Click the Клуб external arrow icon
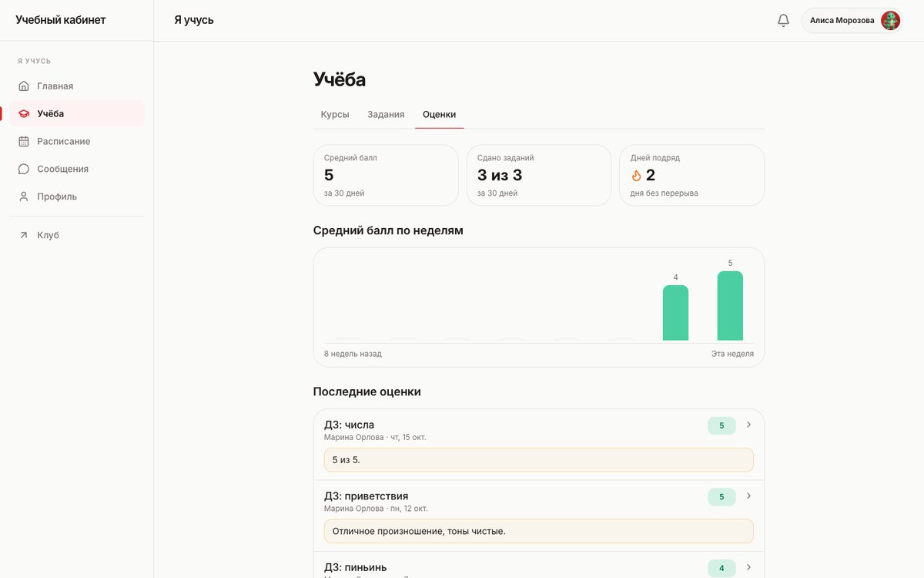The image size is (924, 578). pos(24,235)
